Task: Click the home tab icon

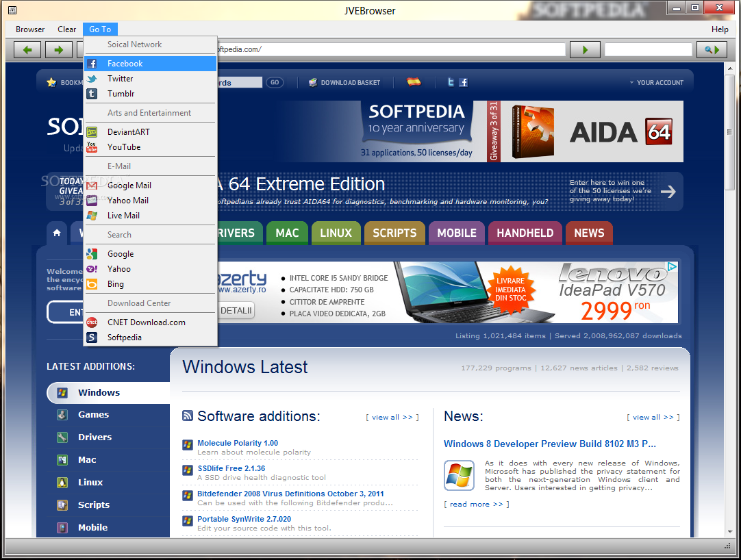Action: pos(57,233)
